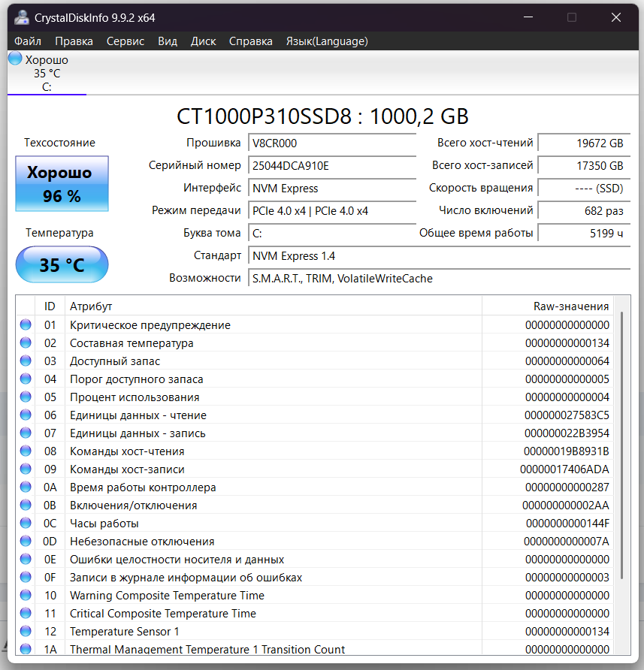
Task: Click raw value 0000000000144F
Action: [x=567, y=524]
